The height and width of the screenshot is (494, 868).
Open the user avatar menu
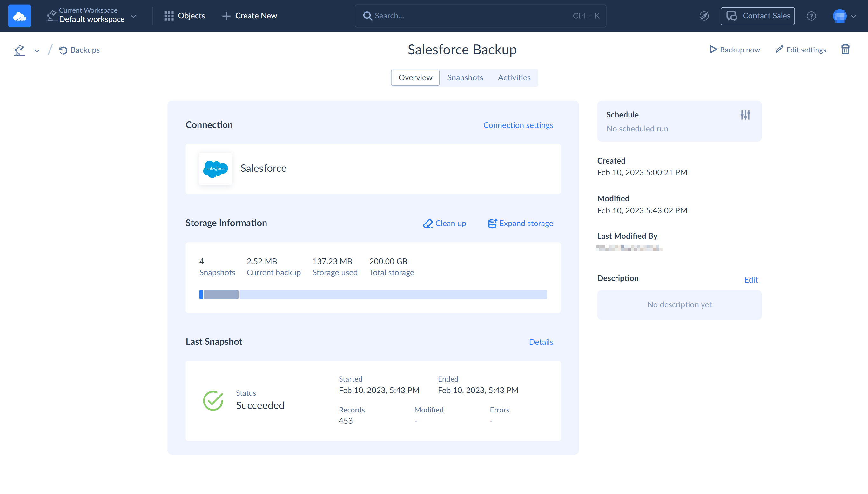844,16
